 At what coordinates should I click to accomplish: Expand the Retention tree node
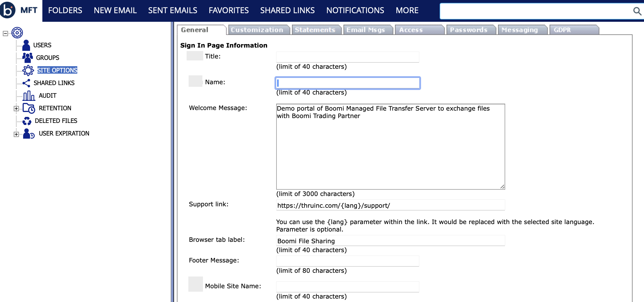(16, 109)
